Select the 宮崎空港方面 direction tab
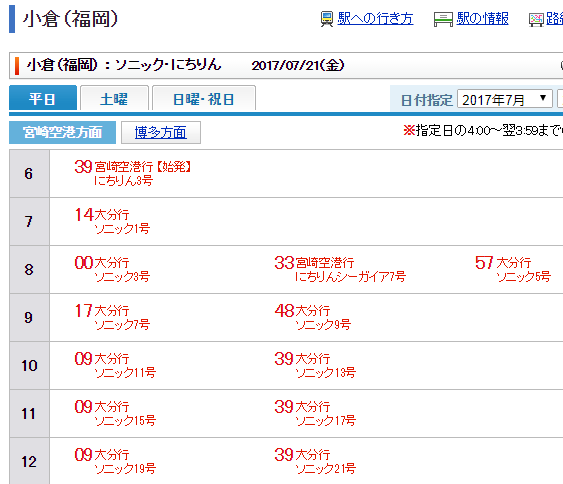Screen dimensions: 563x484 [62, 132]
